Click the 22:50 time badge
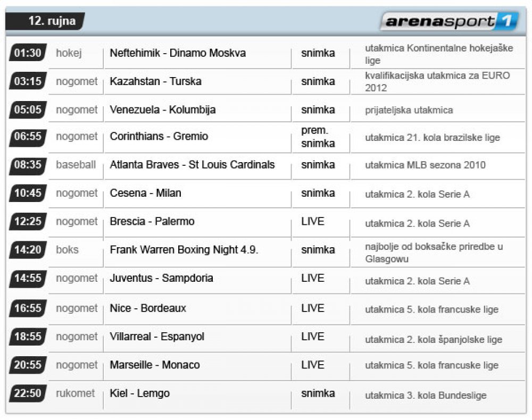The width and height of the screenshot is (532, 420). tap(28, 393)
